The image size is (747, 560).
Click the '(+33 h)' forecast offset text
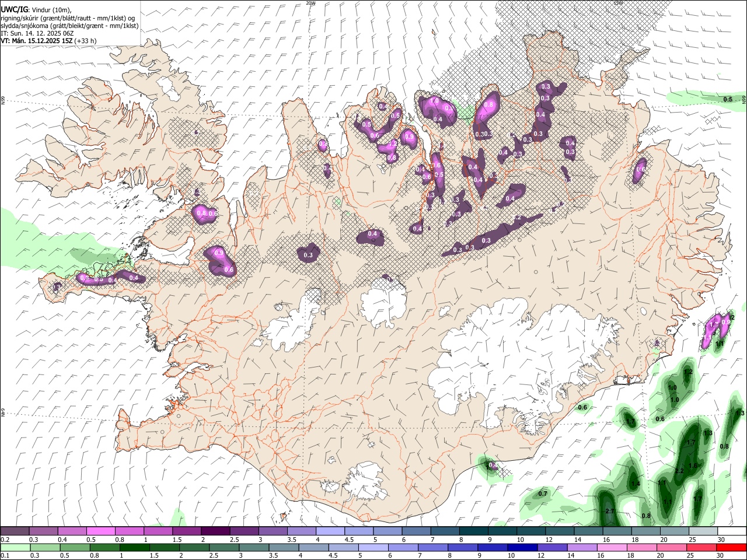[x=85, y=41]
